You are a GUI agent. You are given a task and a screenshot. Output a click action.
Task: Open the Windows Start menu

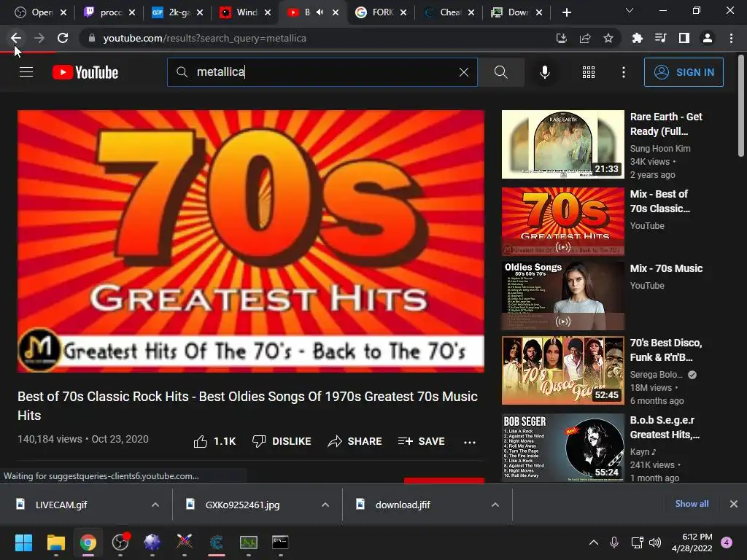(x=23, y=542)
